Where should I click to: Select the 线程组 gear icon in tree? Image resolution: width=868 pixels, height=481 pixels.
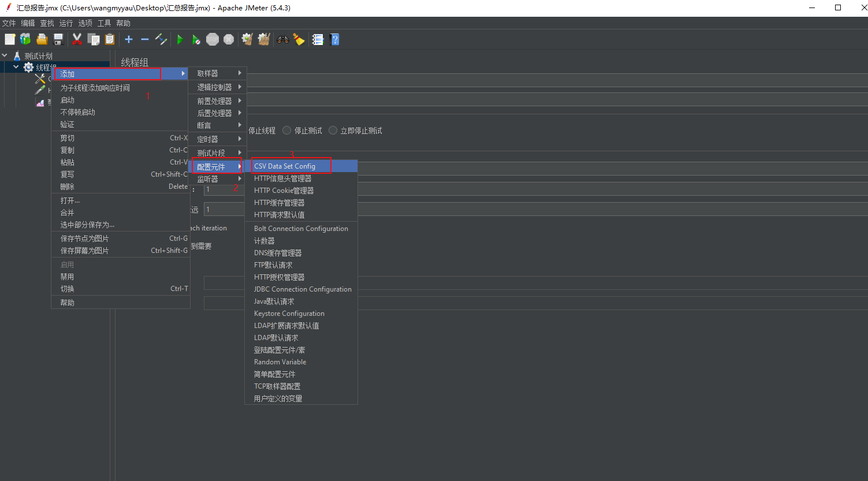(x=28, y=68)
